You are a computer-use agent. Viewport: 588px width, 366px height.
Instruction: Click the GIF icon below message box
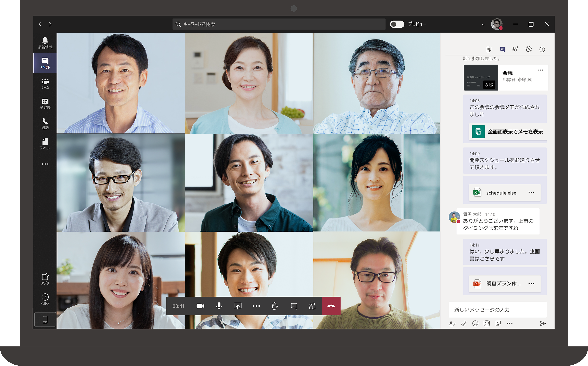click(x=486, y=323)
